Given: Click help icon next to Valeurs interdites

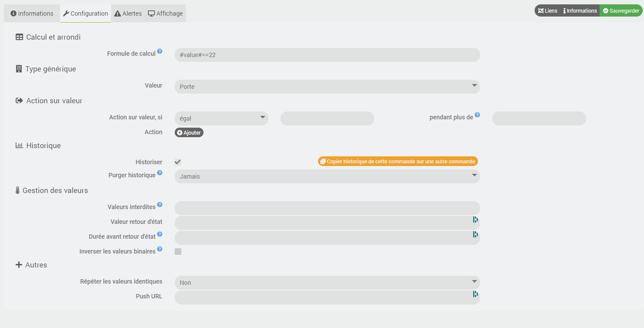Looking at the screenshot, I should point(160,205).
